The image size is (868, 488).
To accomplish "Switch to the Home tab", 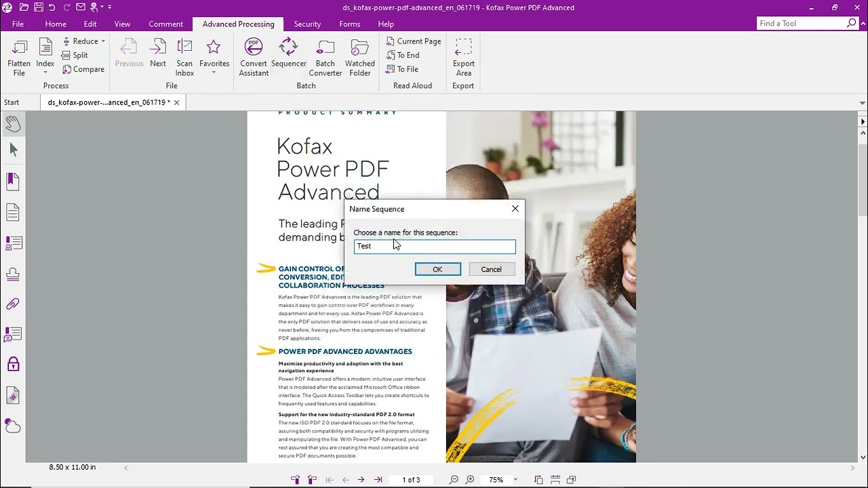I will click(56, 24).
